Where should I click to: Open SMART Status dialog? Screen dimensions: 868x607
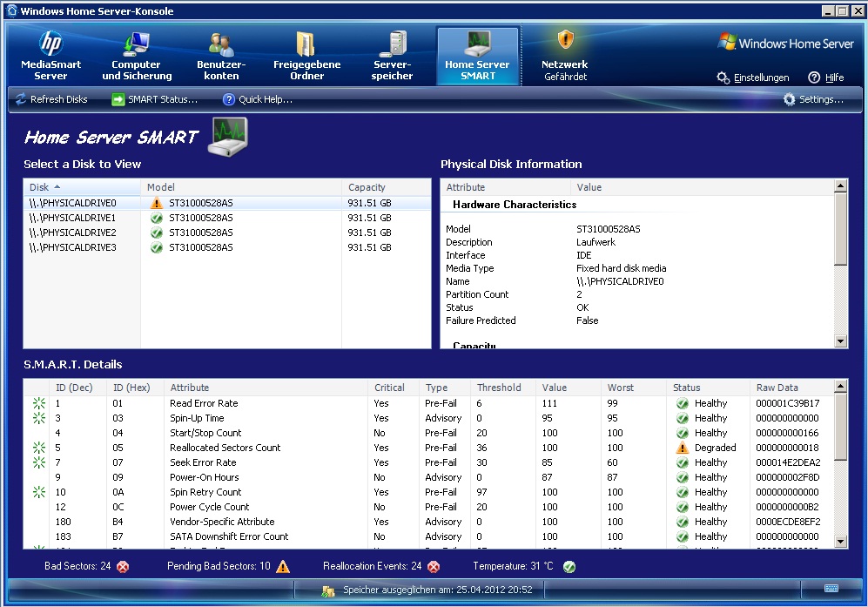[x=154, y=99]
